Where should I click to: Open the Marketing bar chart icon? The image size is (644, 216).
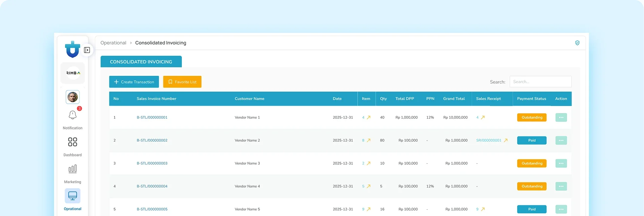72,169
